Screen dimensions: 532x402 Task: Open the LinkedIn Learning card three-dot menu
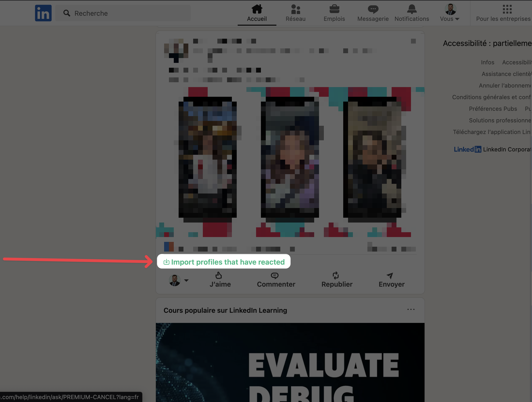(x=411, y=309)
